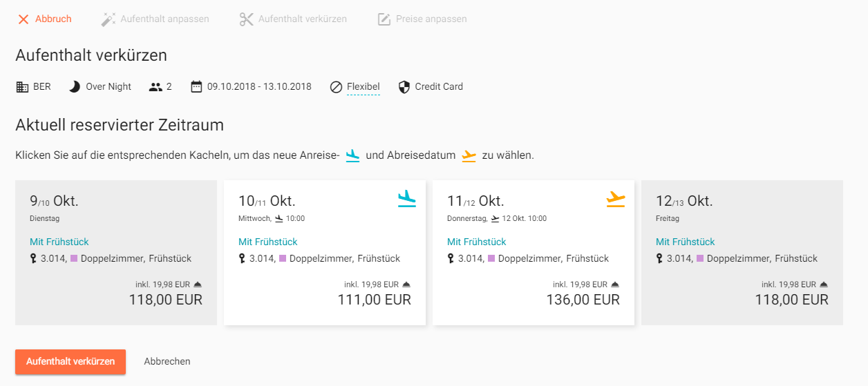
Task: Select the 9/10 Okt. Dienstag tile
Action: pyautogui.click(x=116, y=253)
